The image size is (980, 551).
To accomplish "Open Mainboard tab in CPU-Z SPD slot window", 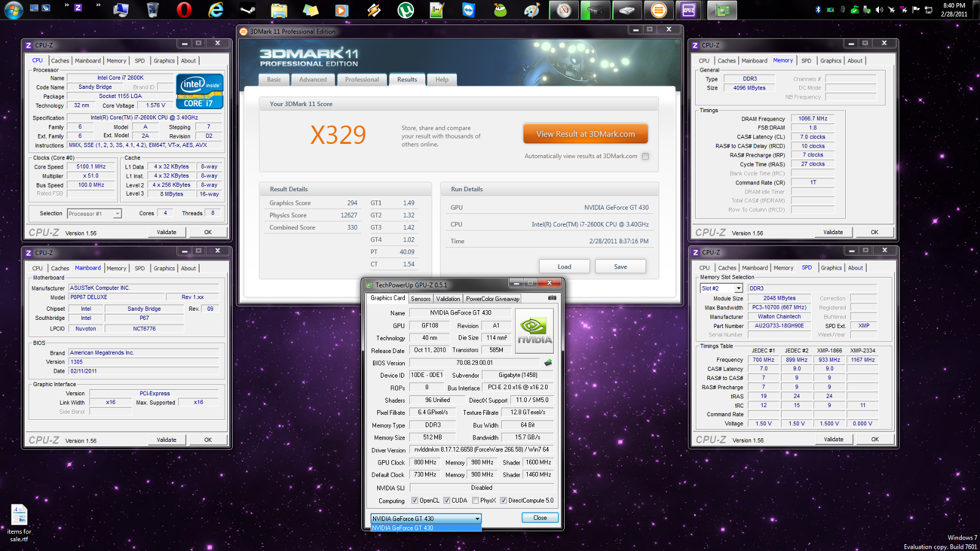I will point(755,268).
